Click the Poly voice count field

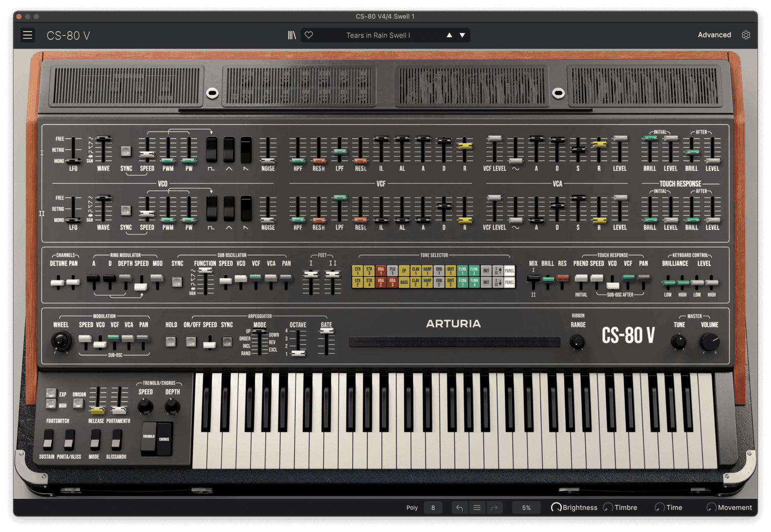[x=433, y=507]
